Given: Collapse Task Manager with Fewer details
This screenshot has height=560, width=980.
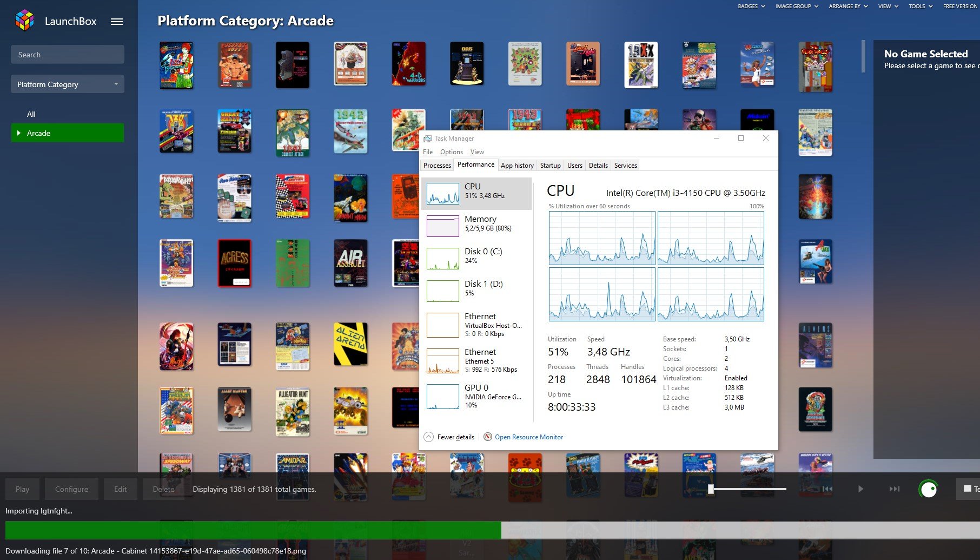Looking at the screenshot, I should point(449,437).
